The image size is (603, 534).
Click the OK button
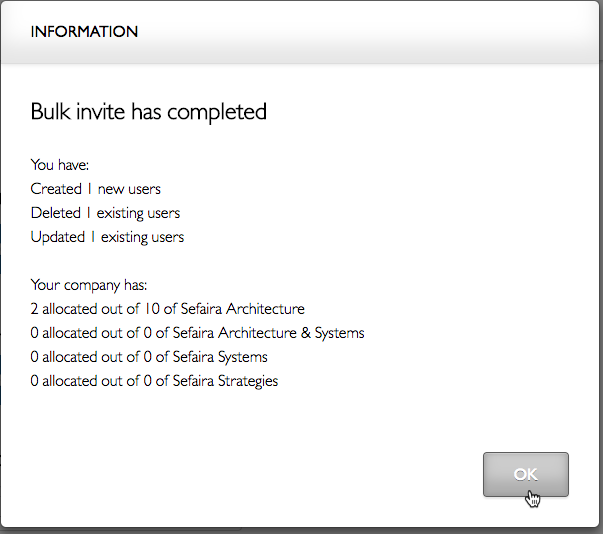(x=526, y=474)
